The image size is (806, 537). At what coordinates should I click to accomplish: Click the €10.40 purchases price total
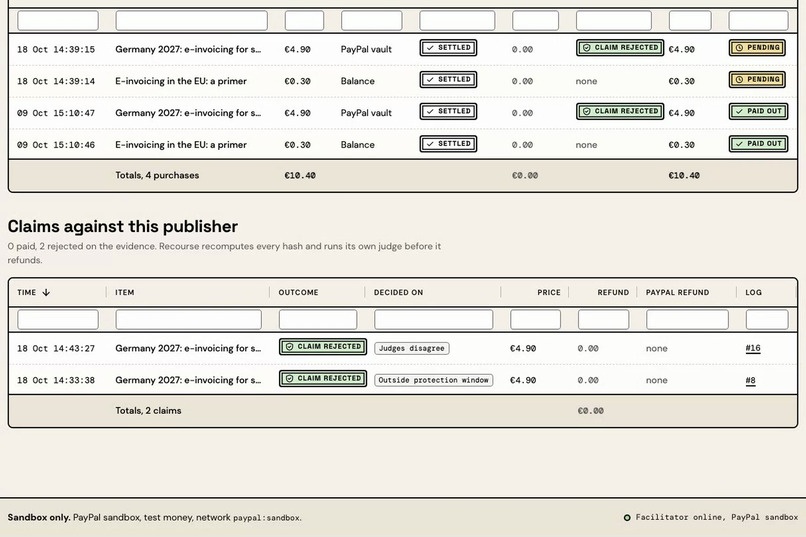point(300,175)
